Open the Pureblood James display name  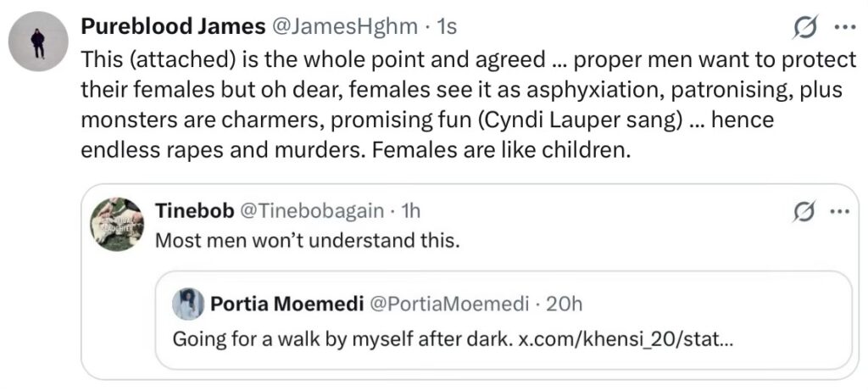[172, 27]
